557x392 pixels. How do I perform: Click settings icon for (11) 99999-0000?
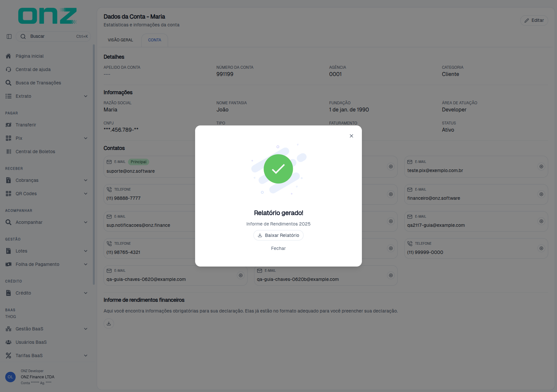pos(541,248)
